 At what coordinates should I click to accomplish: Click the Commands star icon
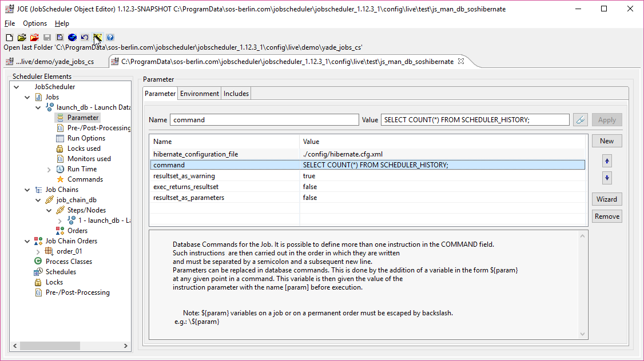tap(60, 179)
